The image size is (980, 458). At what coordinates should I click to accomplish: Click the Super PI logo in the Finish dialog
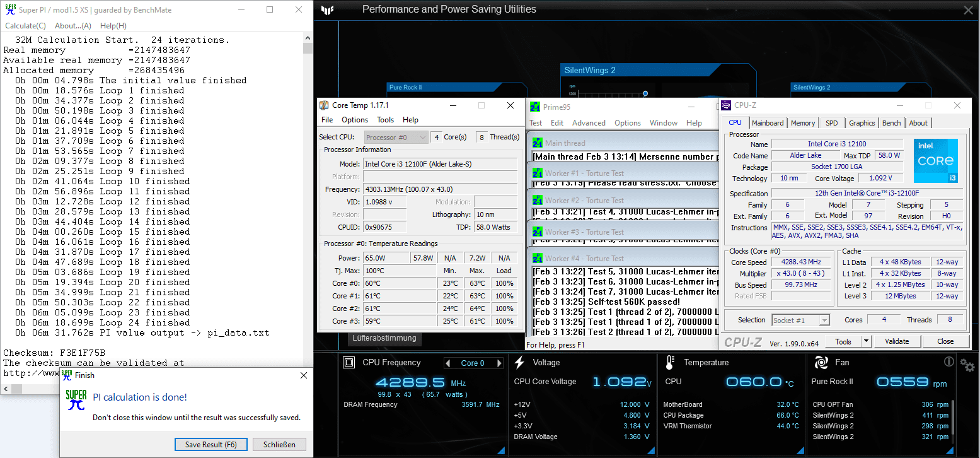pos(76,400)
